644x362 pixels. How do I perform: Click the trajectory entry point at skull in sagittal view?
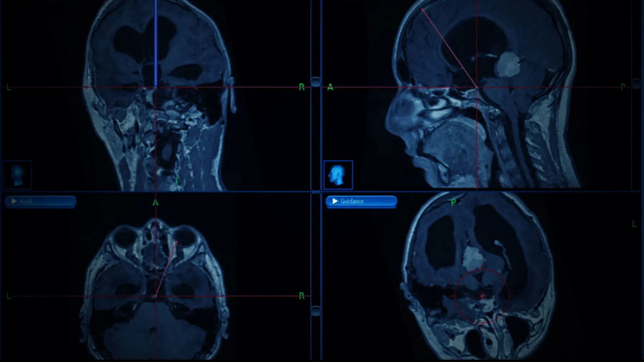coord(423,10)
